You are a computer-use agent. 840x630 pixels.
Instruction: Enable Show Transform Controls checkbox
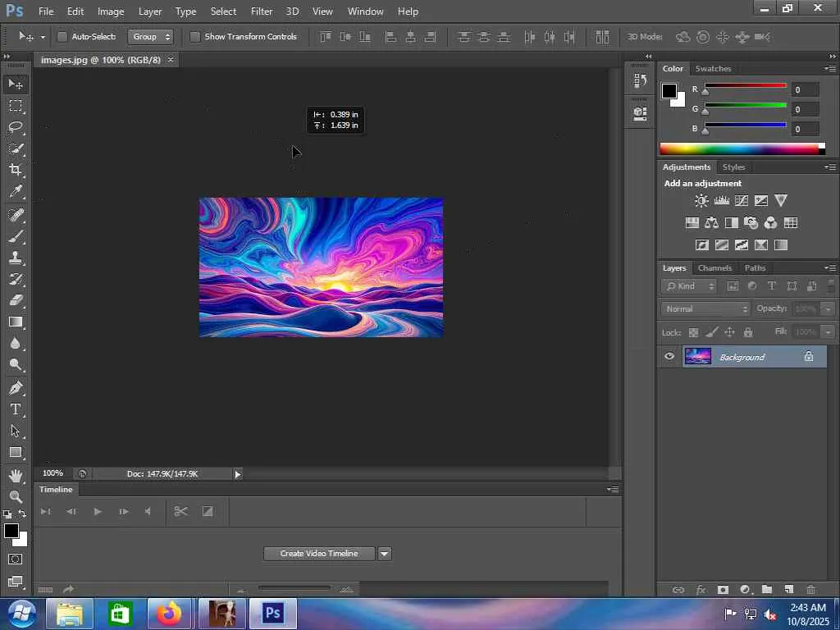point(195,37)
